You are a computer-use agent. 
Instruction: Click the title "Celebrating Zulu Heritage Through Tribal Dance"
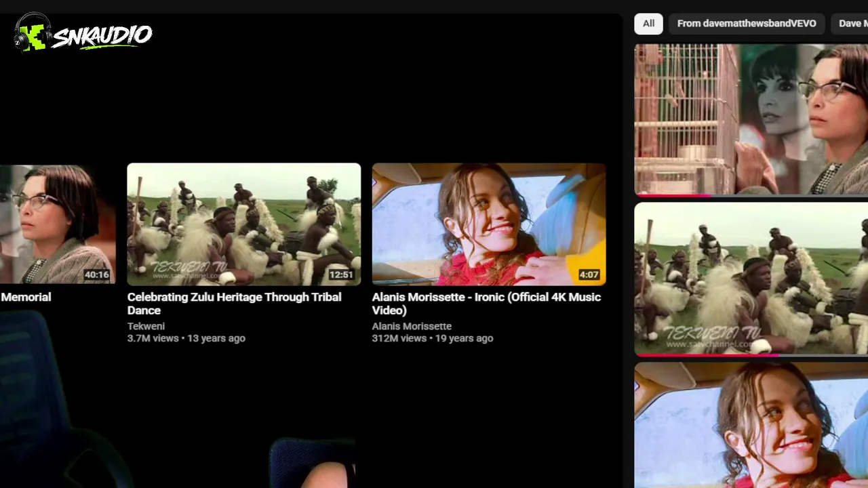point(235,304)
